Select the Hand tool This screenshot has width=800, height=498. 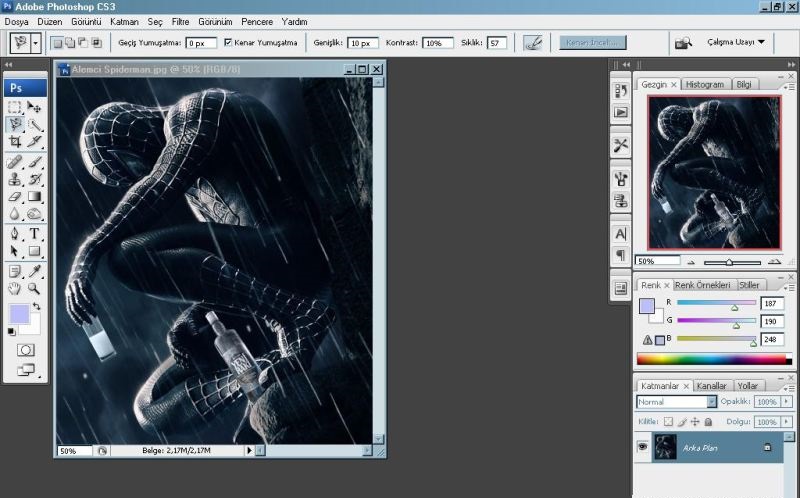point(15,289)
